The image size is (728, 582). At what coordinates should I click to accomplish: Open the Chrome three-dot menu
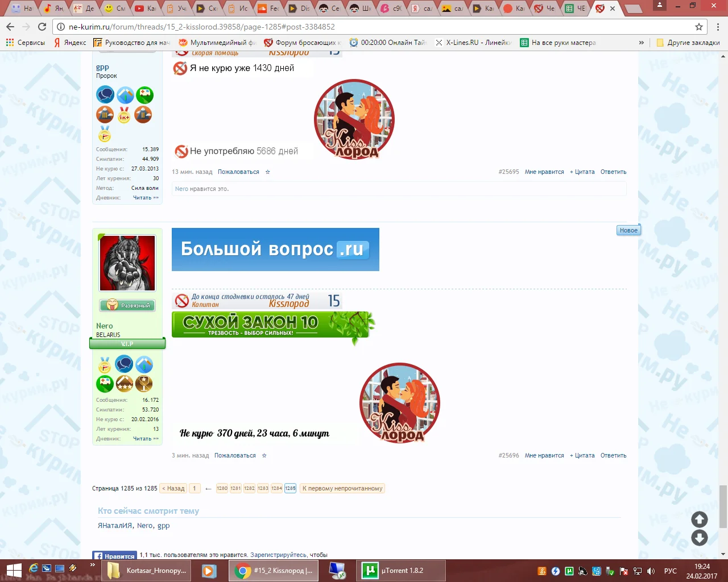click(x=719, y=27)
